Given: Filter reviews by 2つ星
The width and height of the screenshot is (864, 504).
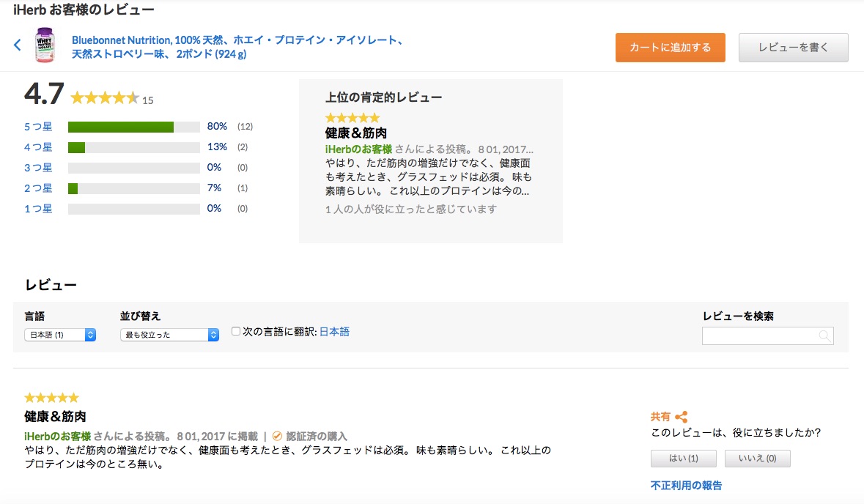Looking at the screenshot, I should [38, 188].
